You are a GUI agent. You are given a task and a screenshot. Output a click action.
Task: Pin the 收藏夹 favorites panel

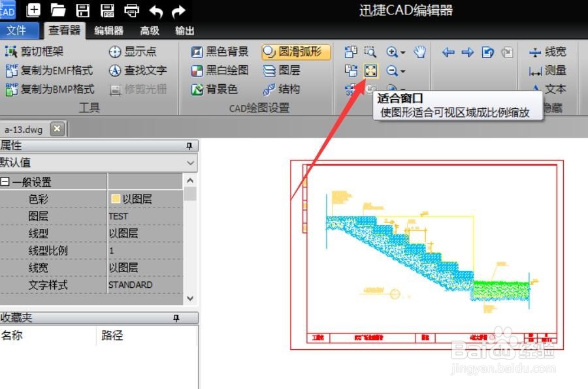coord(176,318)
